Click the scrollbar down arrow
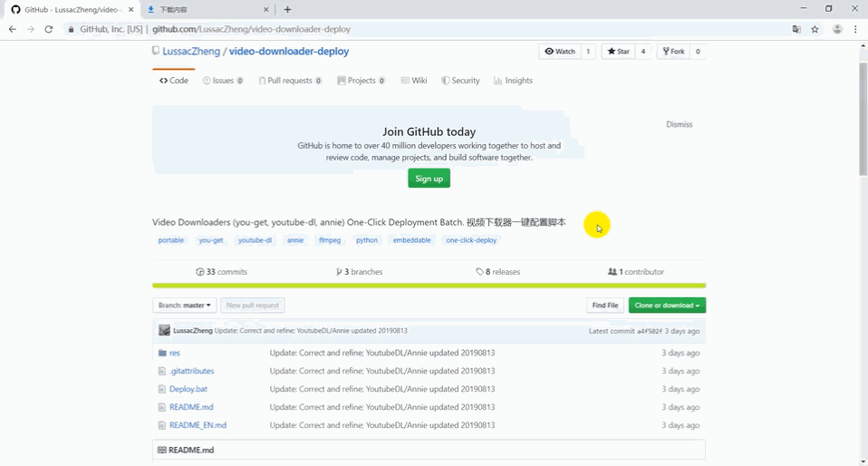Image resolution: width=868 pixels, height=466 pixels. 863,461
